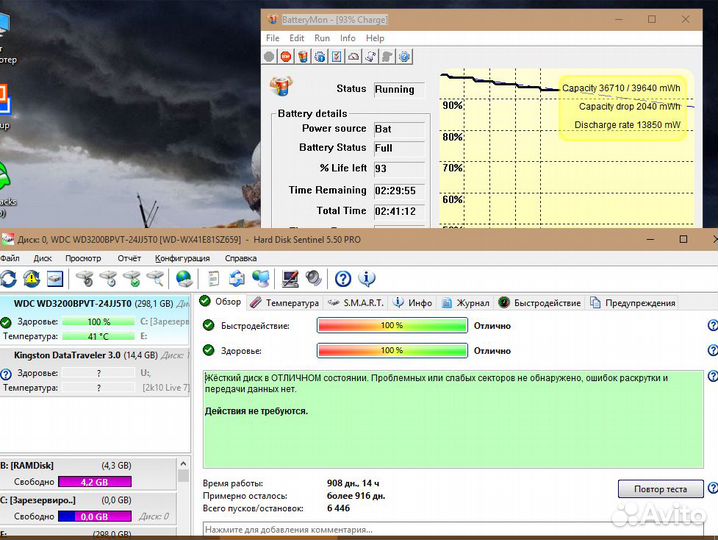Click the Здоровье 100% progress bar
The width and height of the screenshot is (718, 540).
coord(391,351)
